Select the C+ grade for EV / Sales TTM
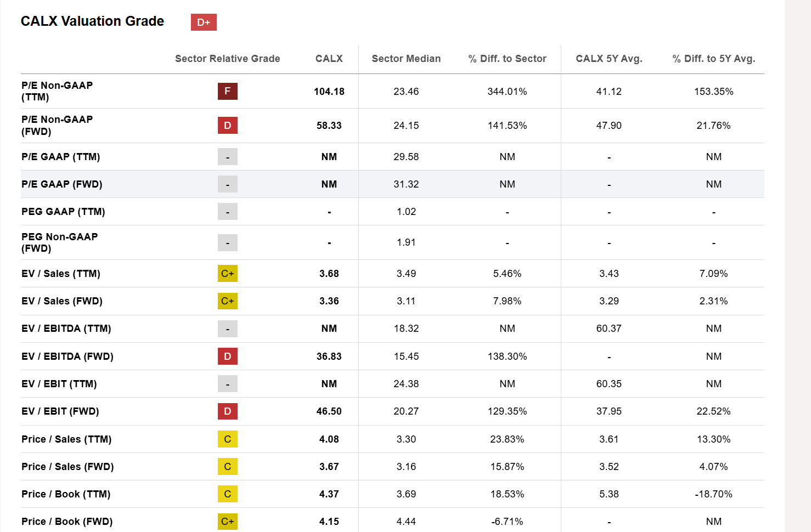811x532 pixels. 227,273
